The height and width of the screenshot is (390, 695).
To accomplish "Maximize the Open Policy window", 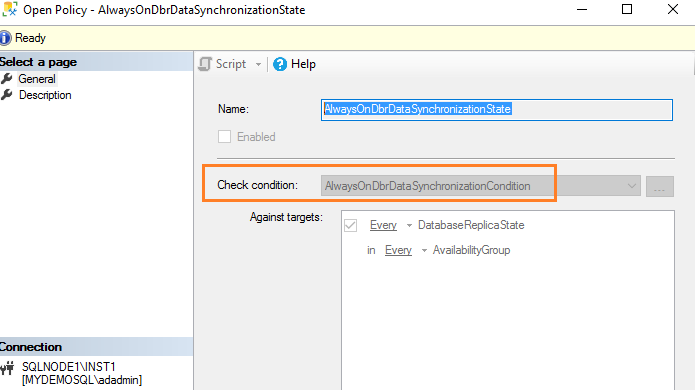I will coord(627,9).
